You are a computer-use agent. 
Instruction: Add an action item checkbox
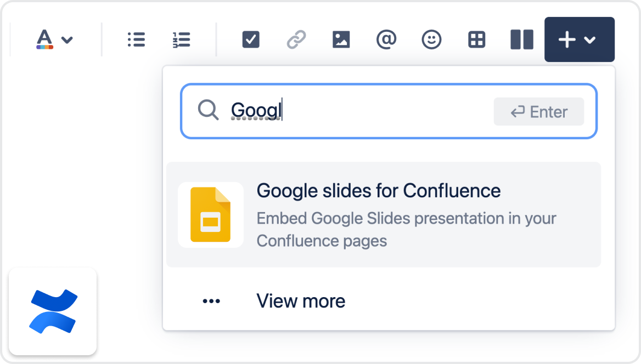251,39
